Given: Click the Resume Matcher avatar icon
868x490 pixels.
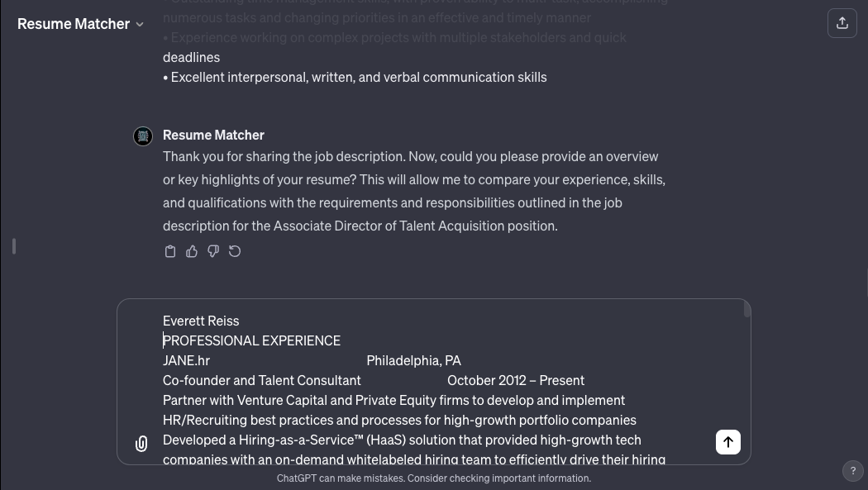Looking at the screenshot, I should [x=143, y=136].
